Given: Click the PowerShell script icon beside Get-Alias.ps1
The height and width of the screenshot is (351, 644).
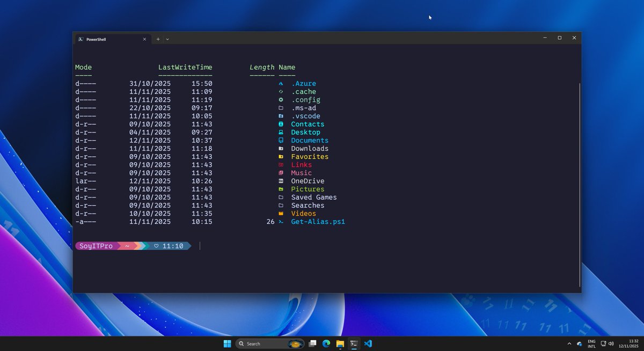Looking at the screenshot, I should click(280, 222).
